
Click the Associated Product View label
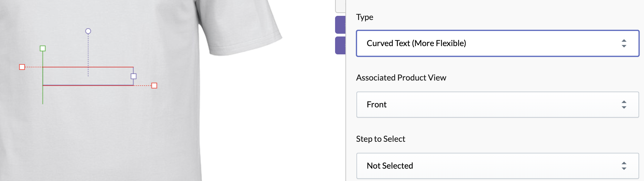(401, 78)
